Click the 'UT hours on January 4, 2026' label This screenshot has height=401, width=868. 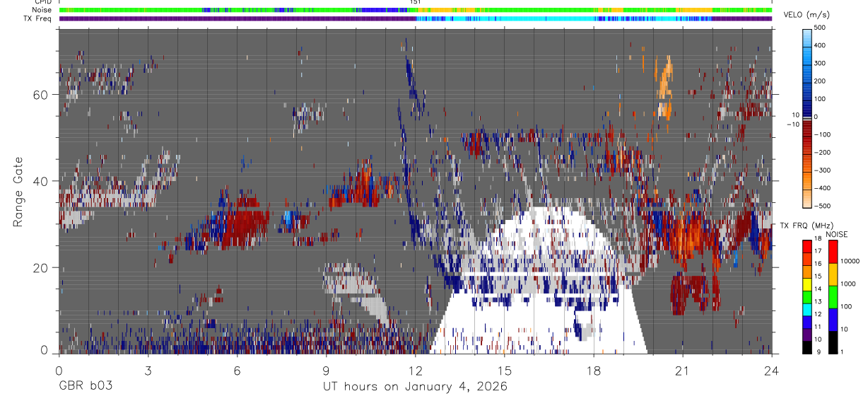(415, 387)
